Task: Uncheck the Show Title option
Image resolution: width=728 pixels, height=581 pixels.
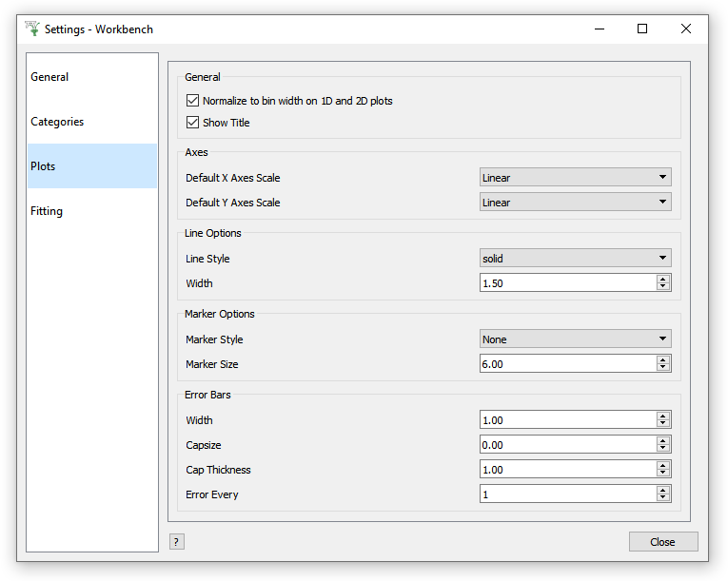Action: 192,123
